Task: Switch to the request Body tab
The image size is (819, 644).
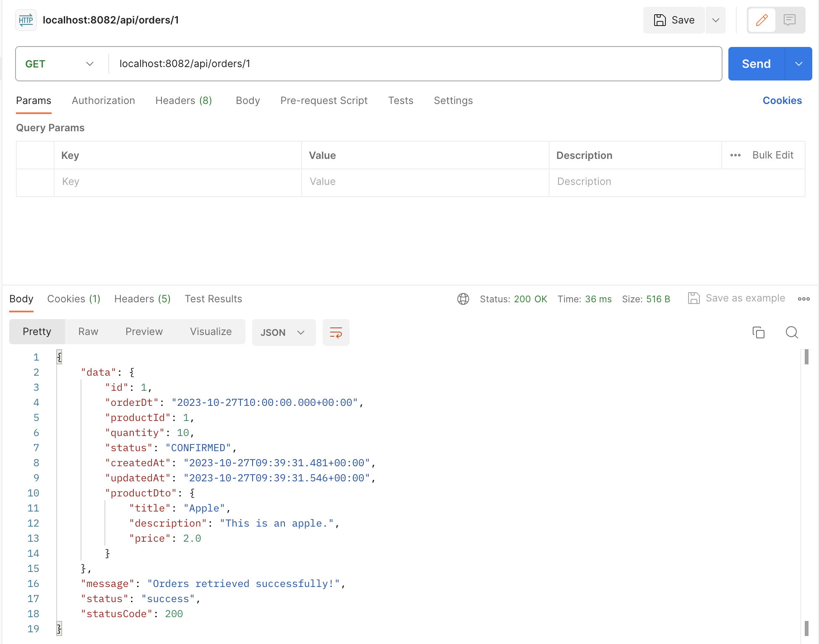Action: [248, 101]
